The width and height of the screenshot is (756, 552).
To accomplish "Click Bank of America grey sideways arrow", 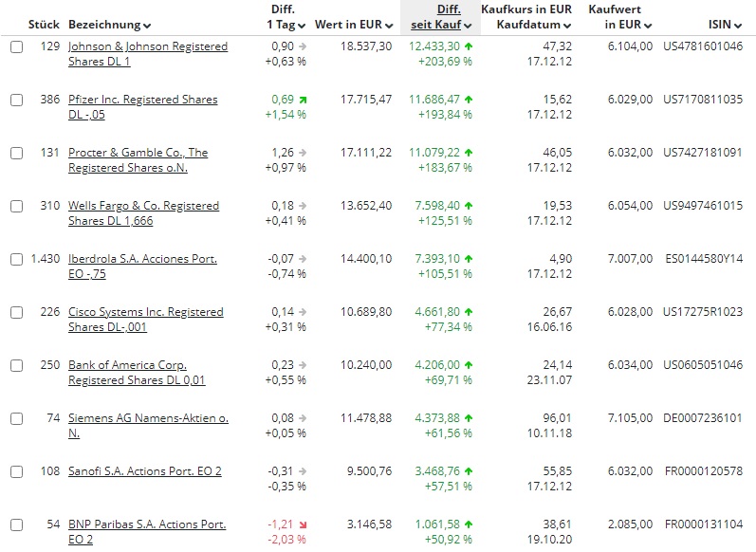I will (303, 365).
